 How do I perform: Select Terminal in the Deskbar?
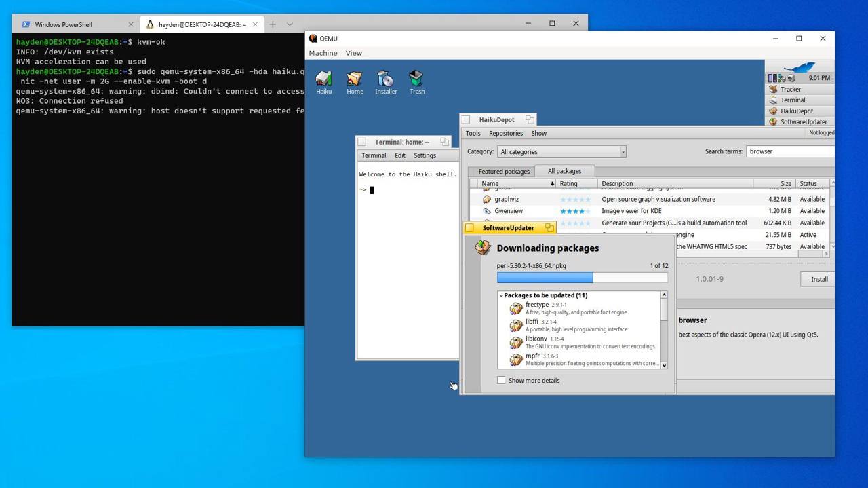pos(799,100)
